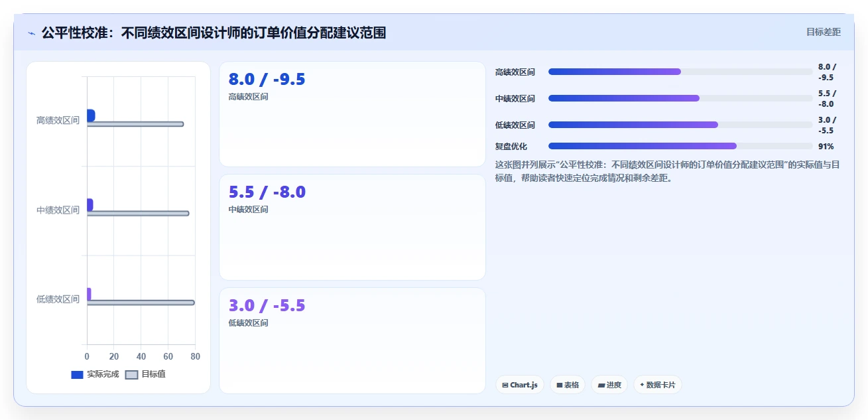868x420 pixels.
Task: Click the lightning icon beside the title
Action: (x=32, y=33)
